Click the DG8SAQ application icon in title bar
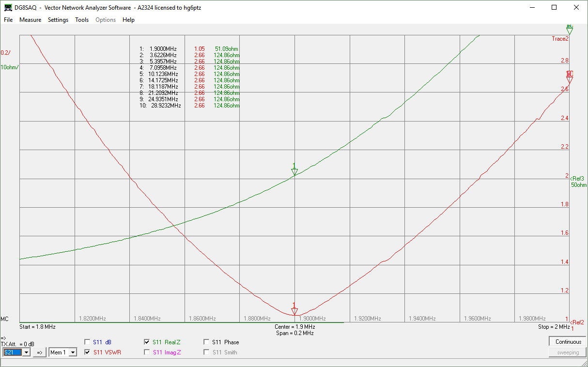Screen dimensions: 588x367 (x=8, y=8)
